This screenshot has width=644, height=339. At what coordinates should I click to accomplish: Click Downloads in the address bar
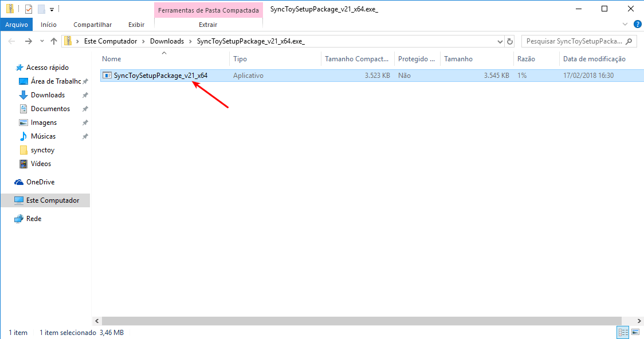tap(167, 41)
